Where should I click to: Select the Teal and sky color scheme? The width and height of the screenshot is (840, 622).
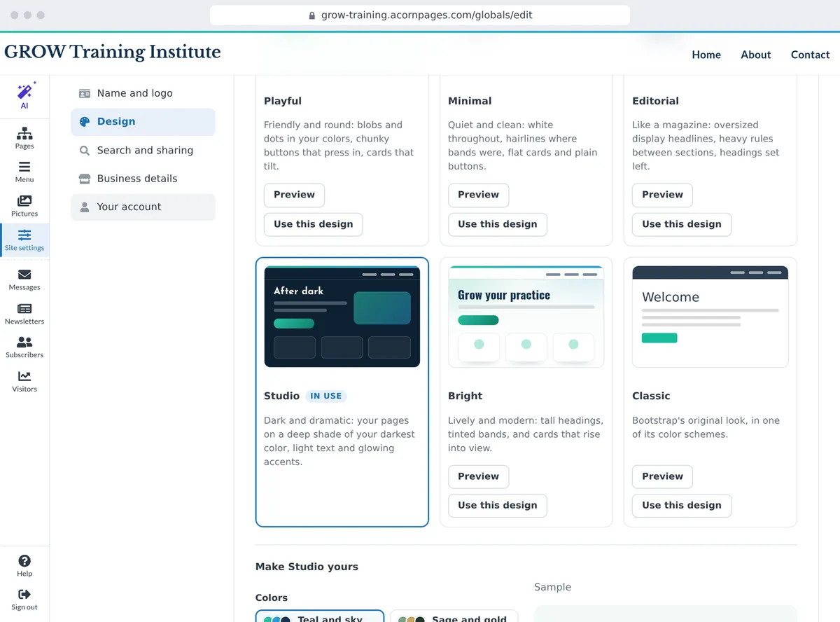click(x=320, y=616)
